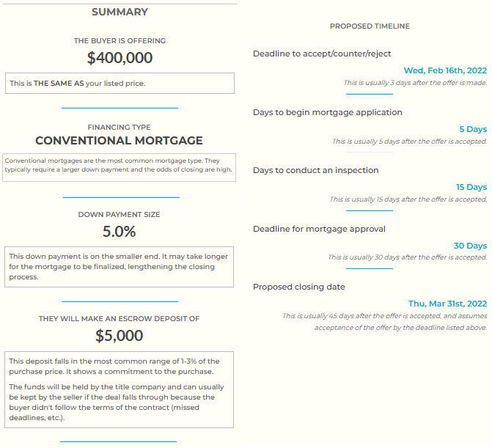
Task: Click the 5 Days mortgage application value
Action: pyautogui.click(x=473, y=129)
